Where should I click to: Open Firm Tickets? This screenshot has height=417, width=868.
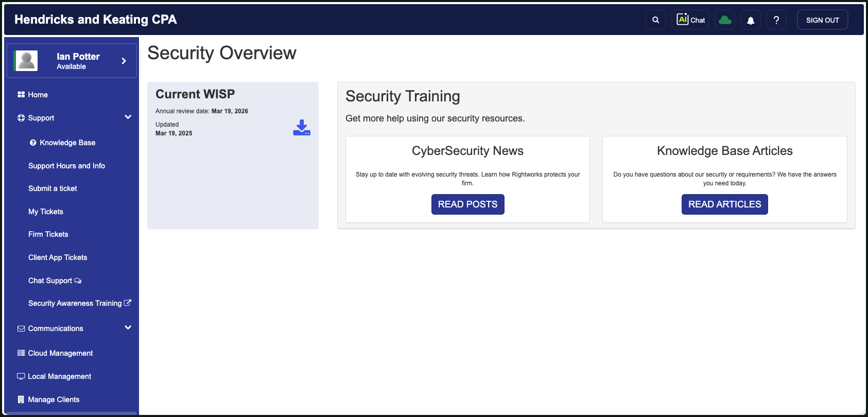(x=48, y=234)
